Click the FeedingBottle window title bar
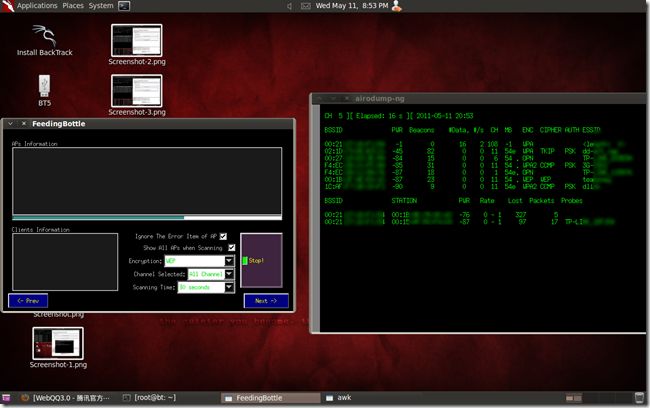Screen dimensions: 650x408 point(148,124)
